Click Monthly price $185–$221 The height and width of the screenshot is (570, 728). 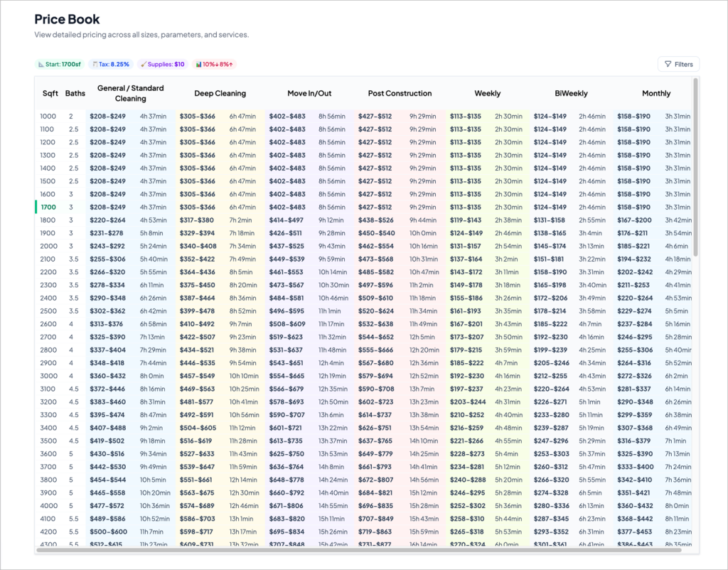point(633,246)
